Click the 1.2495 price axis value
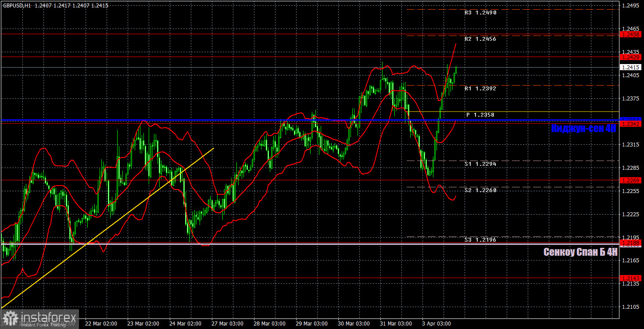This screenshot has width=644, height=329. (630, 5)
